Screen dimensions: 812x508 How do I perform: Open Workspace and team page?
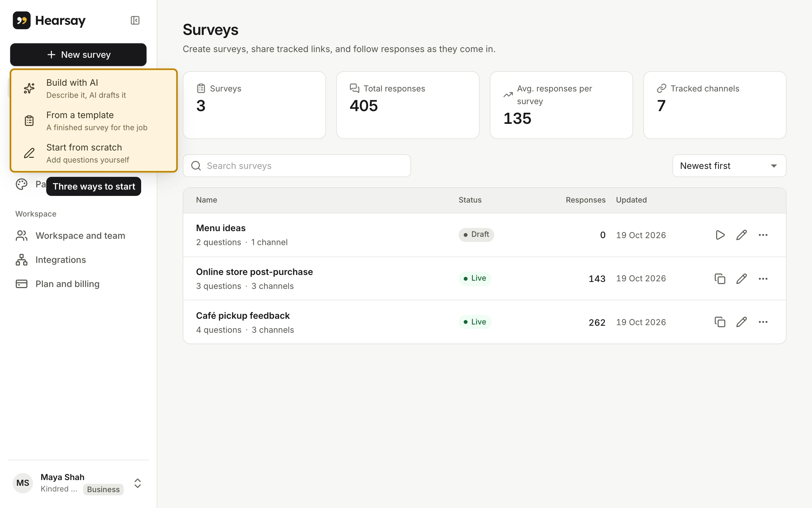[78, 236]
